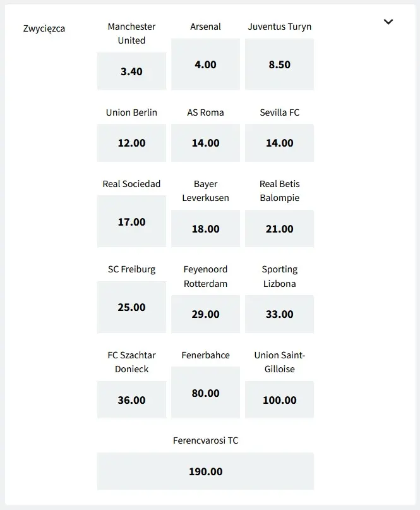Click the Manchester United team name

tap(131, 33)
